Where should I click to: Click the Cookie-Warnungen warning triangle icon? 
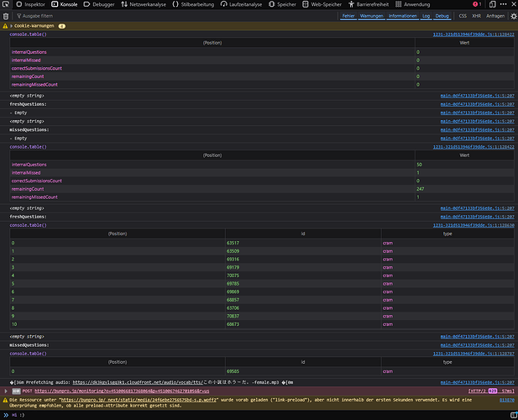pos(5,26)
